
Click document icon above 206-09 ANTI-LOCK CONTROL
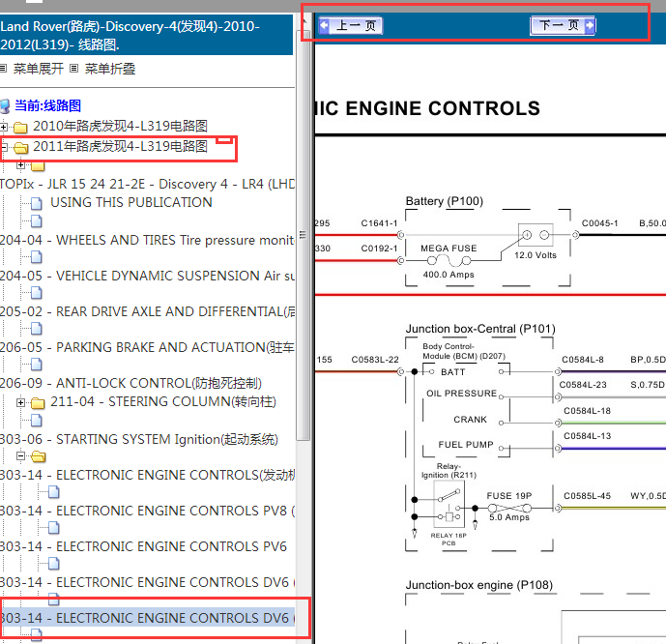coord(37,364)
